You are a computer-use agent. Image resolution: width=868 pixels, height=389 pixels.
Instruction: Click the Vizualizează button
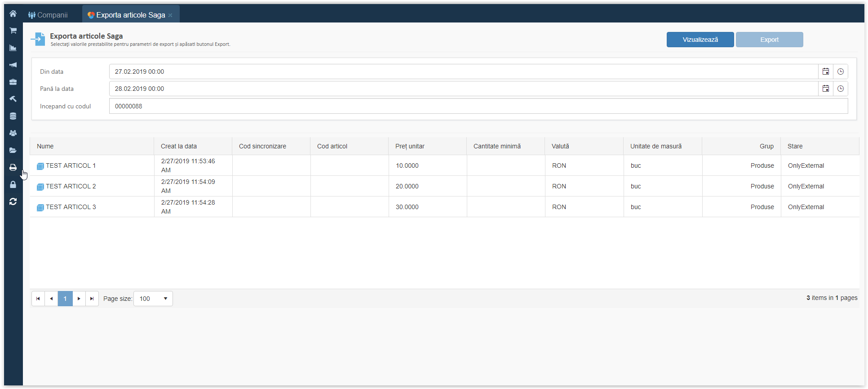(x=700, y=40)
